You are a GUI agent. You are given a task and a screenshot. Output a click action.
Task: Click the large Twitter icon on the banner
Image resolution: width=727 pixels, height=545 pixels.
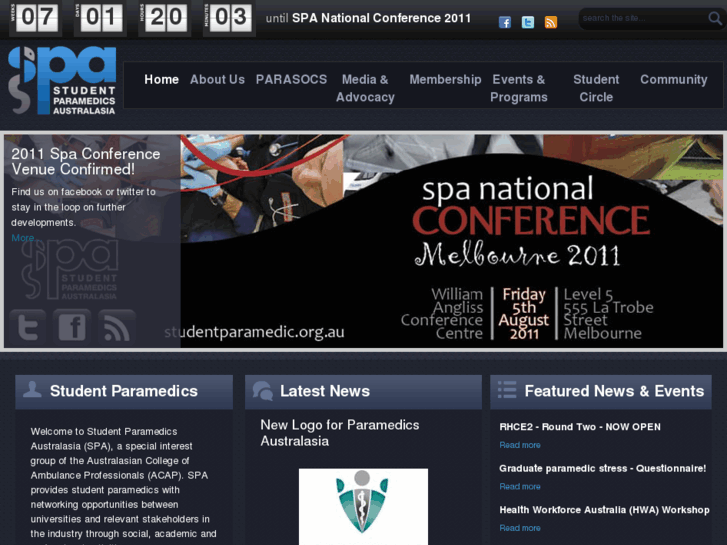pos(28,325)
